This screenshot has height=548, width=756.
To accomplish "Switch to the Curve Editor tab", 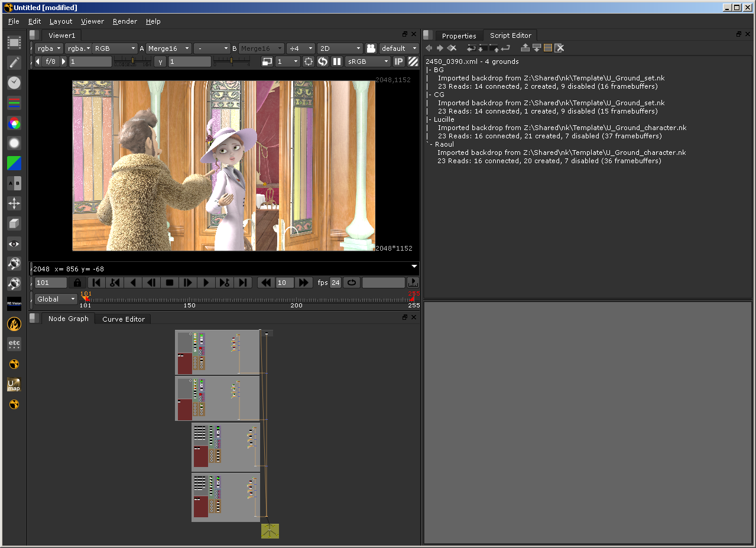I will (124, 319).
